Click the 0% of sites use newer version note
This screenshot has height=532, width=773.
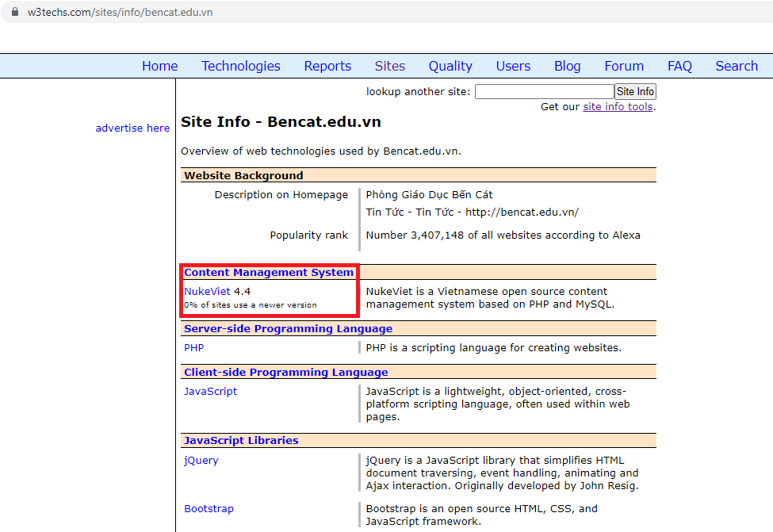(x=251, y=305)
